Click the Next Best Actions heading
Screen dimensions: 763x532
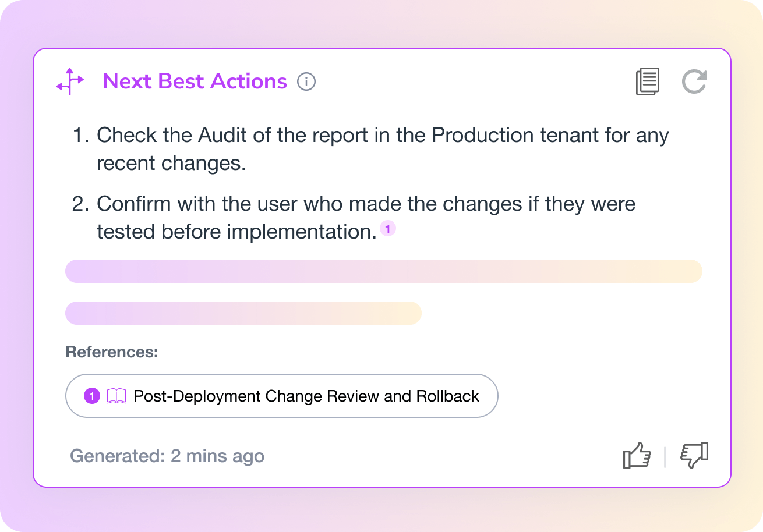195,81
